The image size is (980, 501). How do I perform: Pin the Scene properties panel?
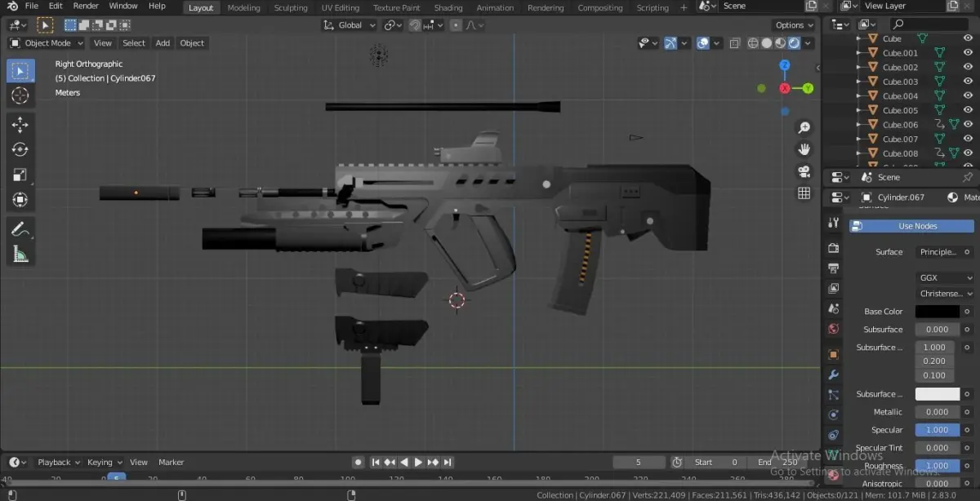968,177
